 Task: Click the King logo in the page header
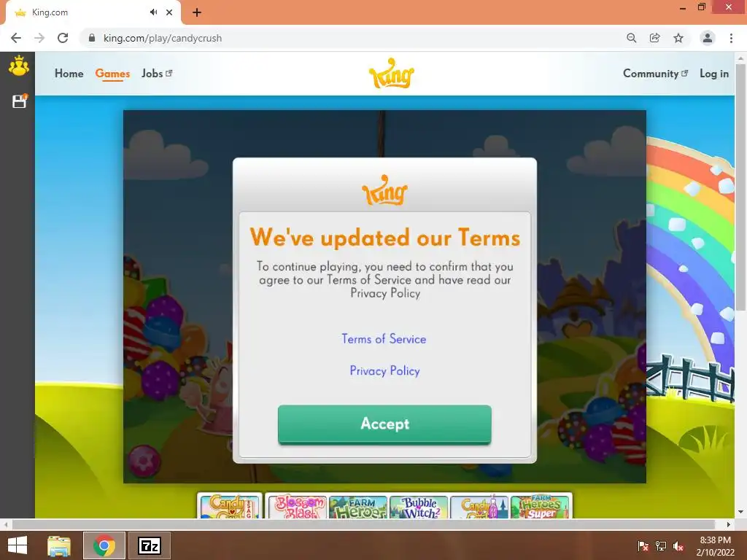click(391, 74)
